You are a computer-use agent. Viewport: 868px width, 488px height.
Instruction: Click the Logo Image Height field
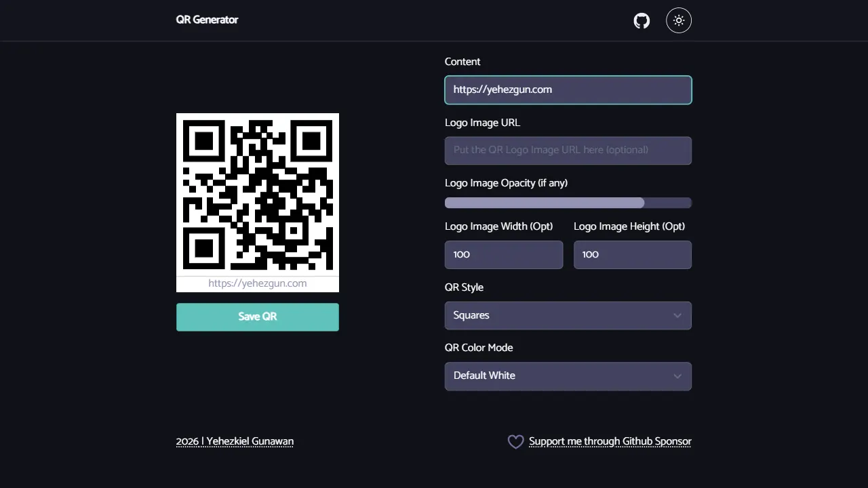[x=633, y=255]
